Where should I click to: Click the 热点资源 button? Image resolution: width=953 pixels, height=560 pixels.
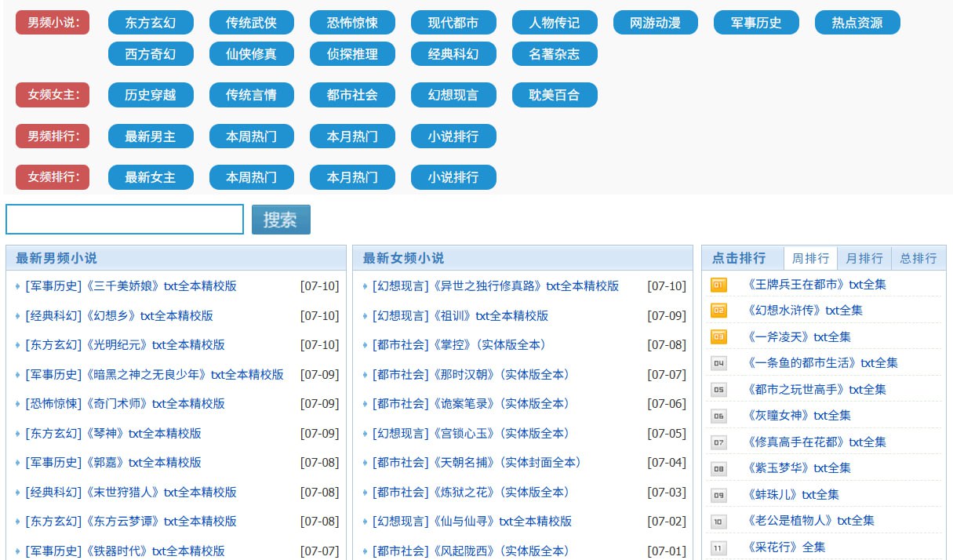(x=857, y=23)
